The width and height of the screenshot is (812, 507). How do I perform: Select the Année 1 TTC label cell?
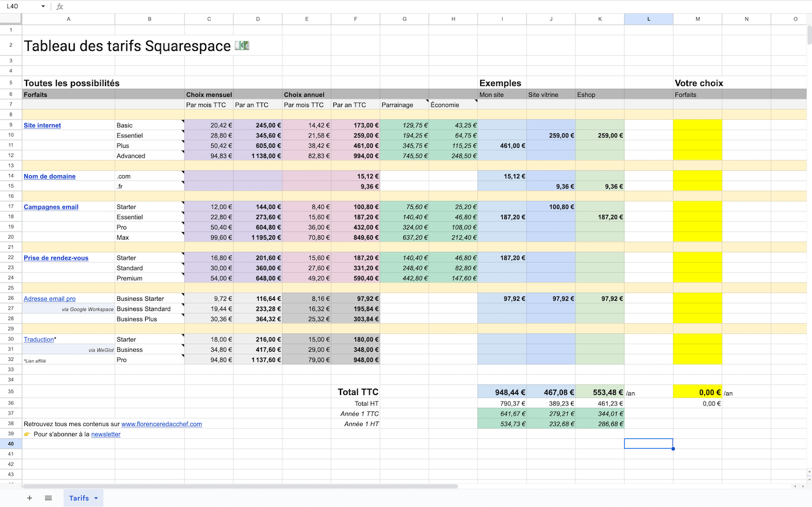click(355, 414)
